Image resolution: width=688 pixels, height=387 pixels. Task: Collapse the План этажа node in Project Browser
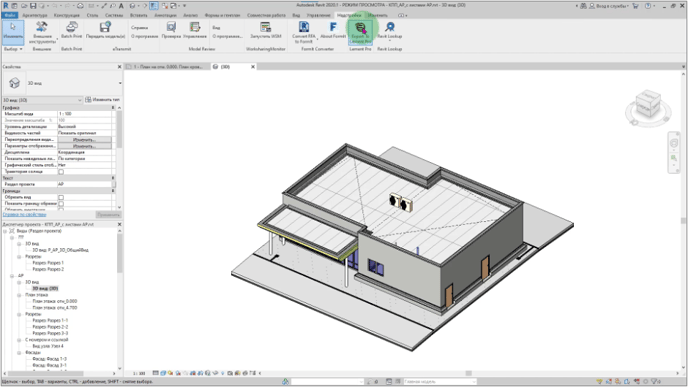coord(19,295)
